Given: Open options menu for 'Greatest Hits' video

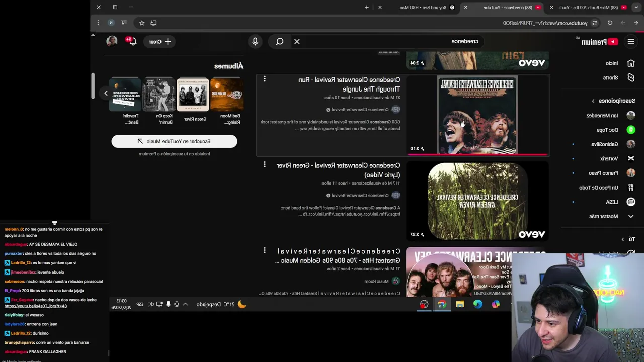Looking at the screenshot, I should [x=265, y=250].
